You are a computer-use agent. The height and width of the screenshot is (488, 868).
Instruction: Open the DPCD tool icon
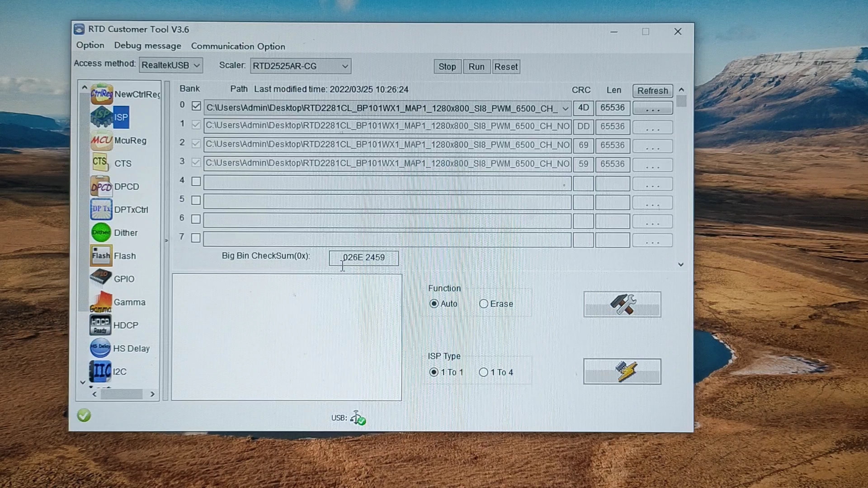point(101,187)
